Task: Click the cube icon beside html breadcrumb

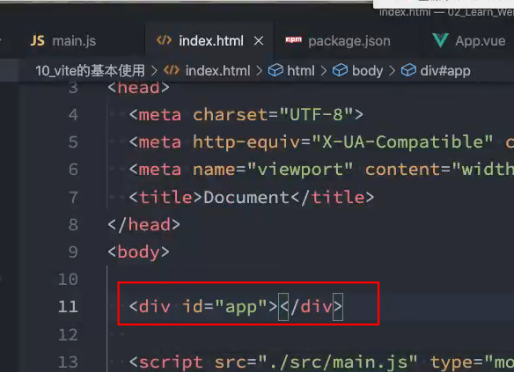Action: click(x=276, y=70)
